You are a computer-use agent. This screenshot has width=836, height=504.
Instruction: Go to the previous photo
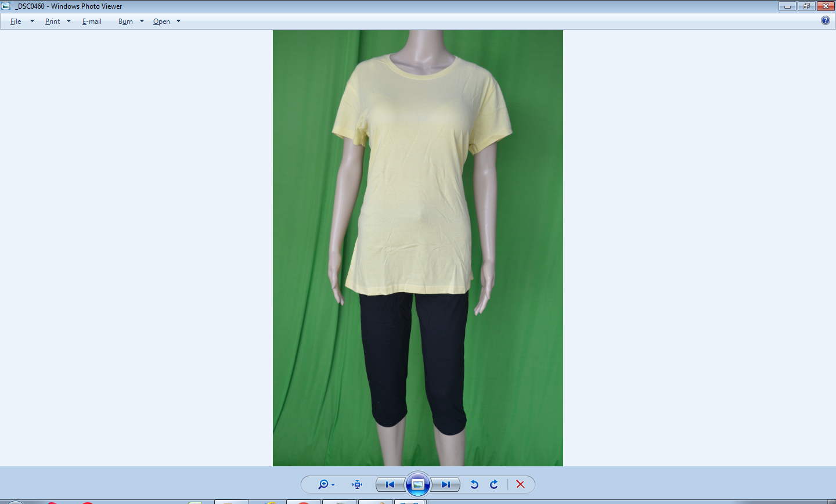pyautogui.click(x=390, y=484)
